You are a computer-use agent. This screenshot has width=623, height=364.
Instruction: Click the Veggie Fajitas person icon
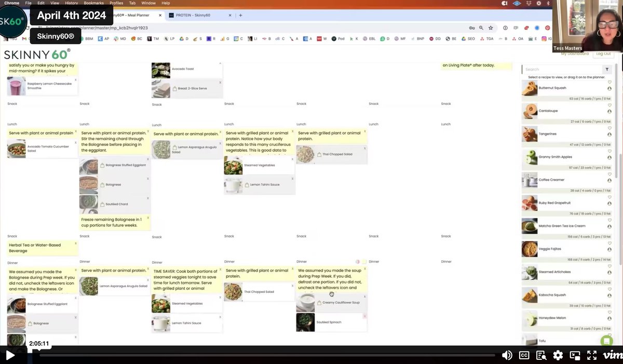[x=610, y=250]
